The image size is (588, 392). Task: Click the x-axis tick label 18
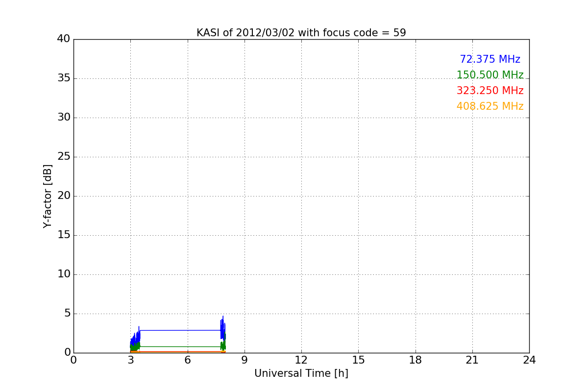point(416,360)
